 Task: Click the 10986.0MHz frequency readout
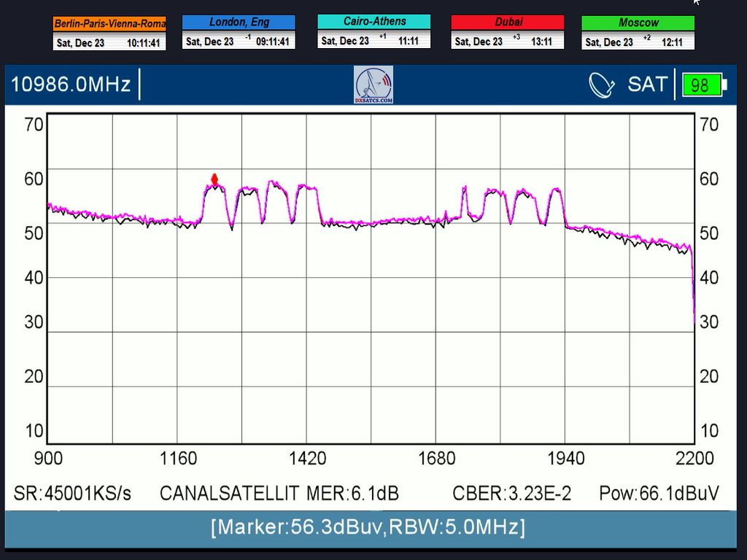pos(71,85)
